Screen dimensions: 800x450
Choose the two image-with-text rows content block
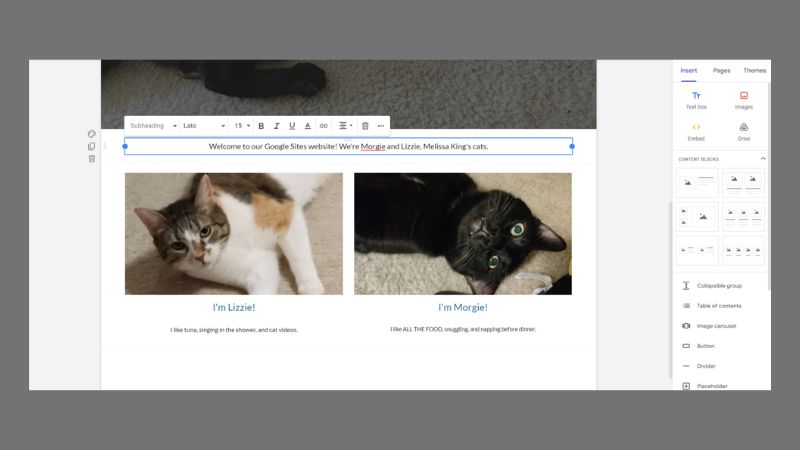coord(697,250)
